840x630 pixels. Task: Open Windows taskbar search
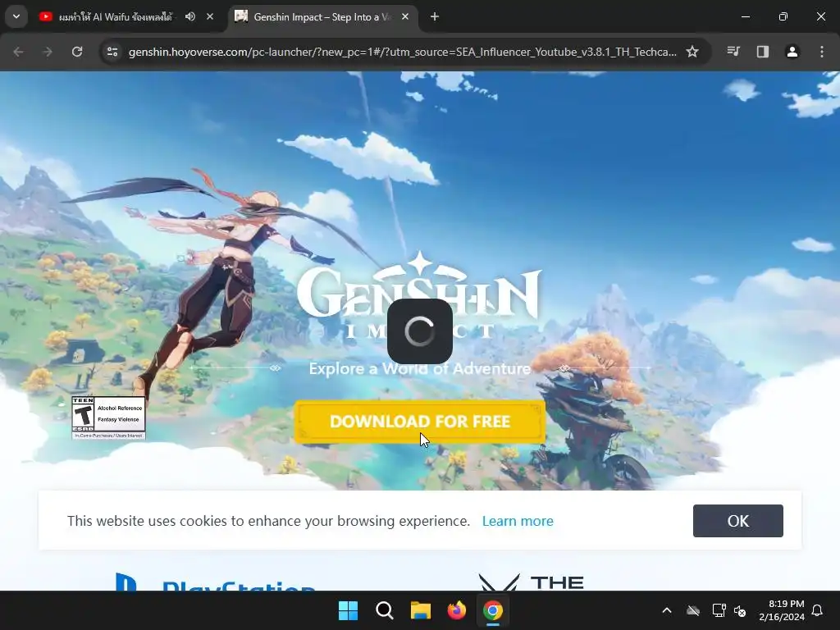pyautogui.click(x=385, y=610)
